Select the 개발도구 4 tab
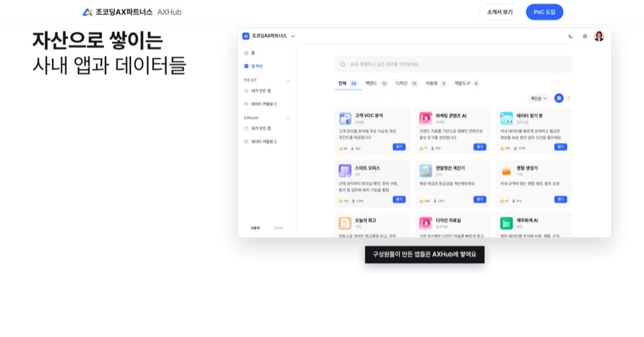Viewport: 644px width, 337px height. (467, 83)
